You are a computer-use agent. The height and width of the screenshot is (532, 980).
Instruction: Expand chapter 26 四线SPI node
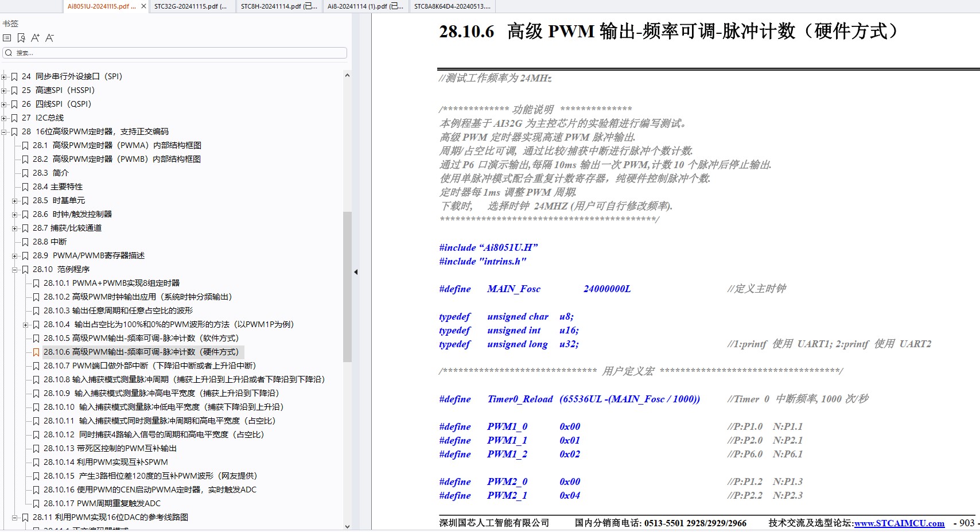point(4,104)
